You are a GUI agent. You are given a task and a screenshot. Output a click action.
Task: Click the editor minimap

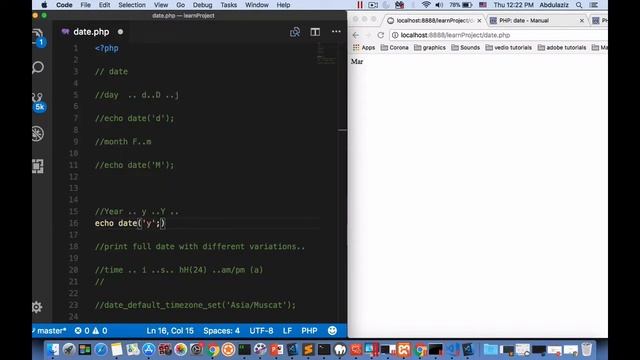coord(327,53)
